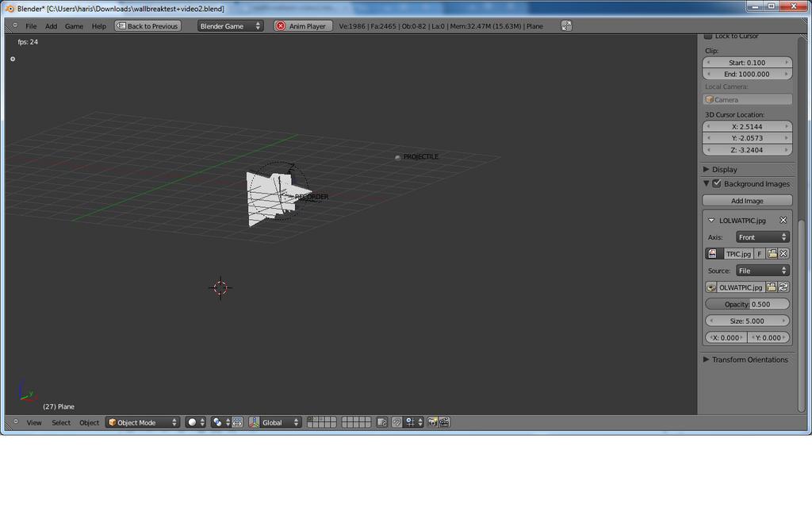Click the fullscreen toggle icon in info header

(x=566, y=26)
